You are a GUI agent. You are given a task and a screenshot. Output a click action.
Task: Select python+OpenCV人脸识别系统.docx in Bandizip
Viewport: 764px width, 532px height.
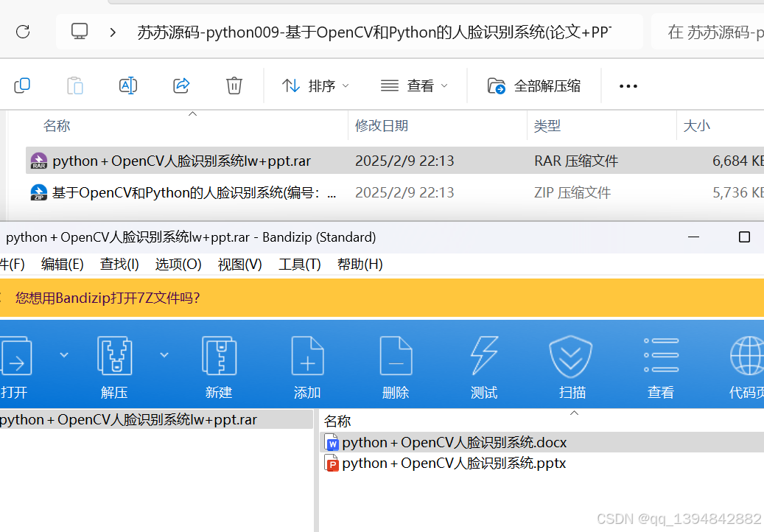pyautogui.click(x=542, y=442)
